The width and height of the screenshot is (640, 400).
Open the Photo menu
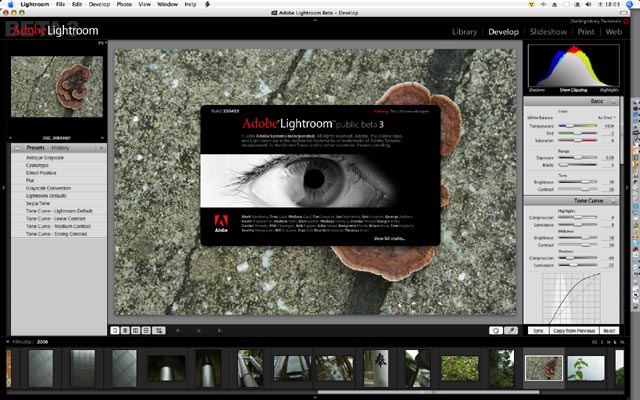click(124, 4)
